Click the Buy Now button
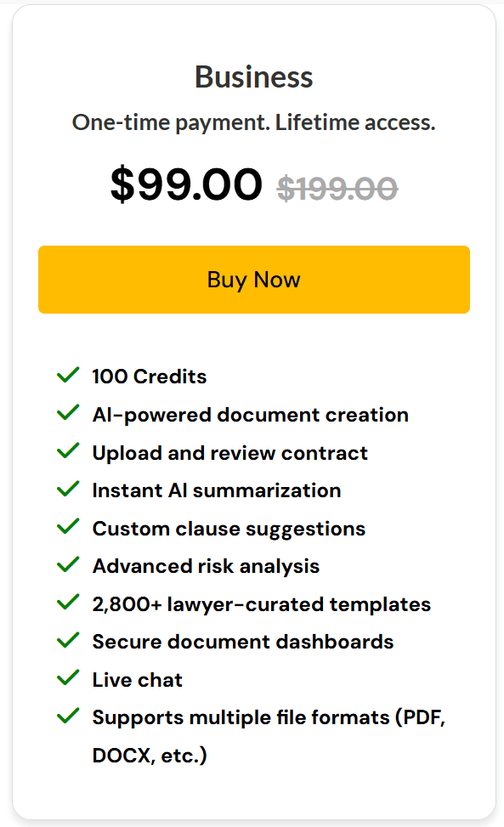 pos(253,280)
